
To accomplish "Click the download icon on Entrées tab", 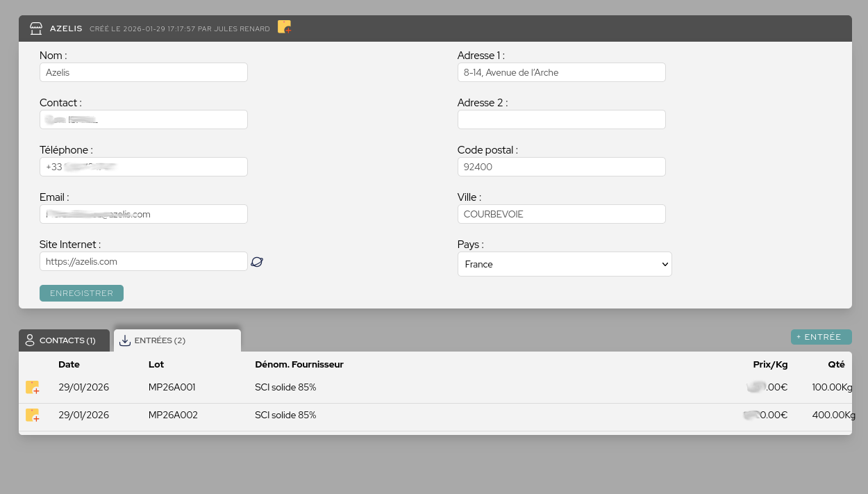I will pos(125,340).
